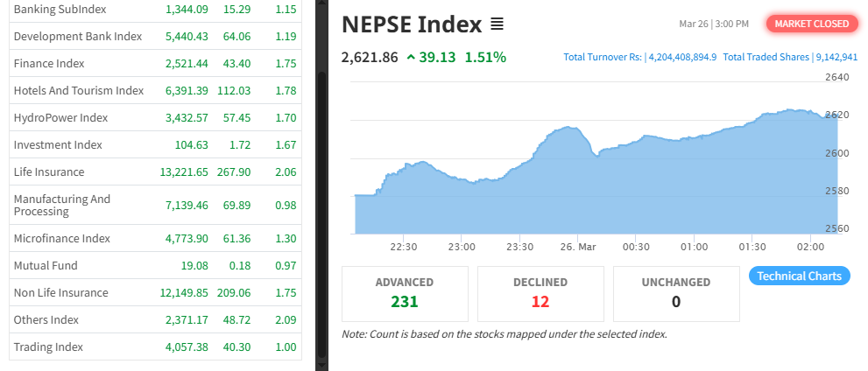The height and width of the screenshot is (371, 868).
Task: Select the Advanced 231 stocks box
Action: point(405,294)
